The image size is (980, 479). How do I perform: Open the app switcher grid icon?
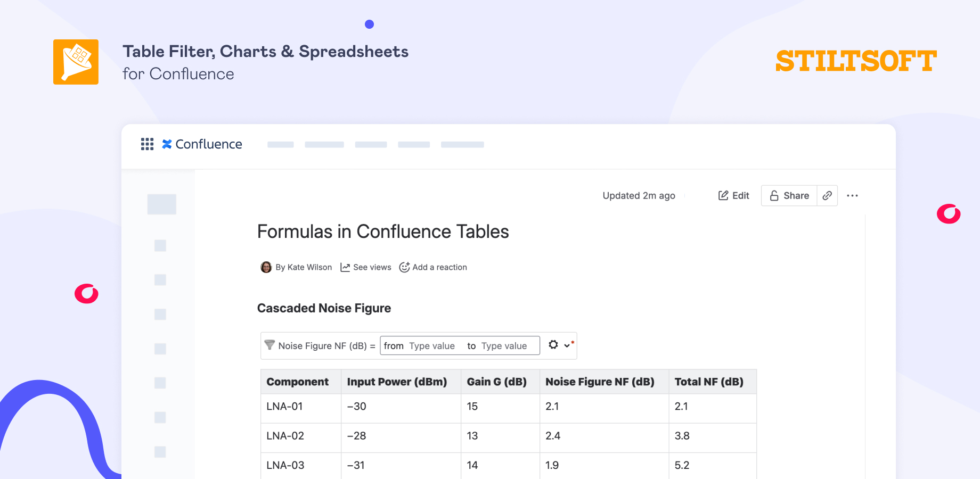[x=147, y=144]
